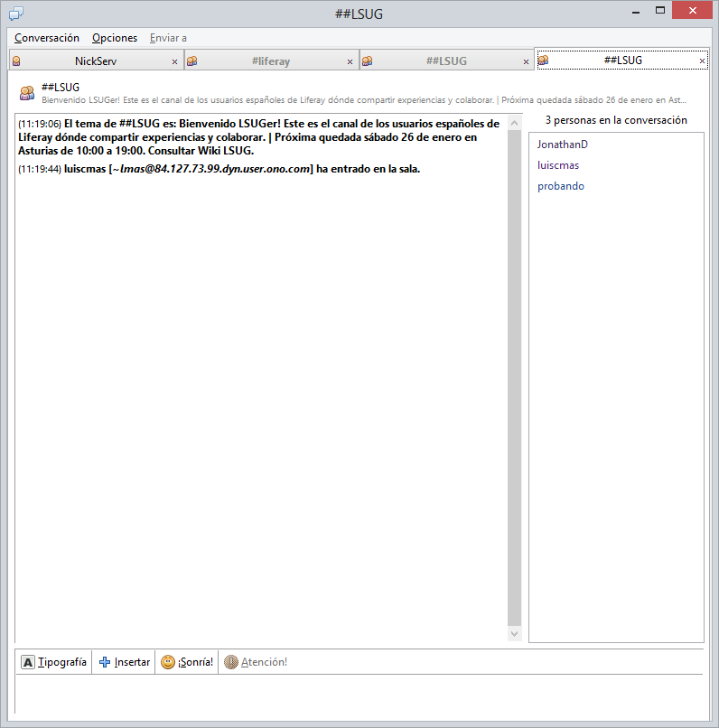Select user probando in the list
Viewport: 719px width, 728px height.
click(x=560, y=186)
